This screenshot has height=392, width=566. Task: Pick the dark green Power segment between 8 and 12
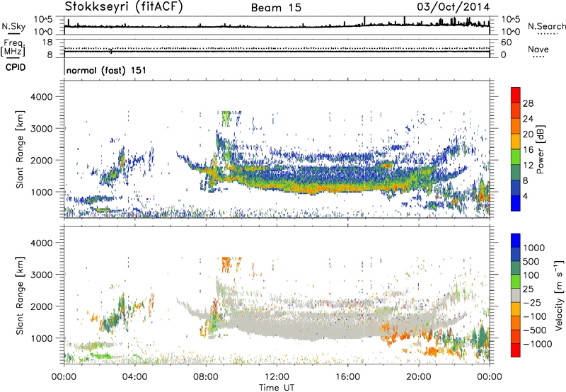pyautogui.click(x=516, y=173)
